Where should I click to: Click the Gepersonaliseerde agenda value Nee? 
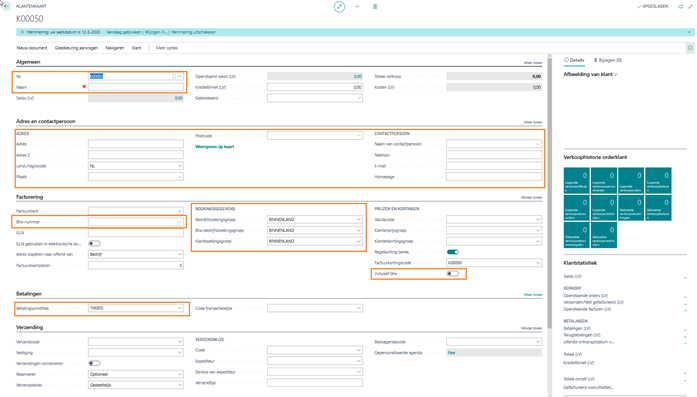(x=451, y=353)
